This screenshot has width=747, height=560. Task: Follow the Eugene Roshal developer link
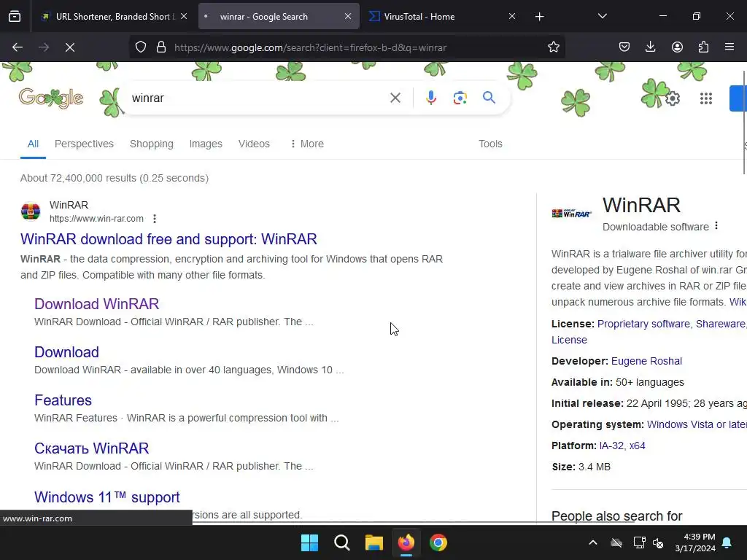646,361
